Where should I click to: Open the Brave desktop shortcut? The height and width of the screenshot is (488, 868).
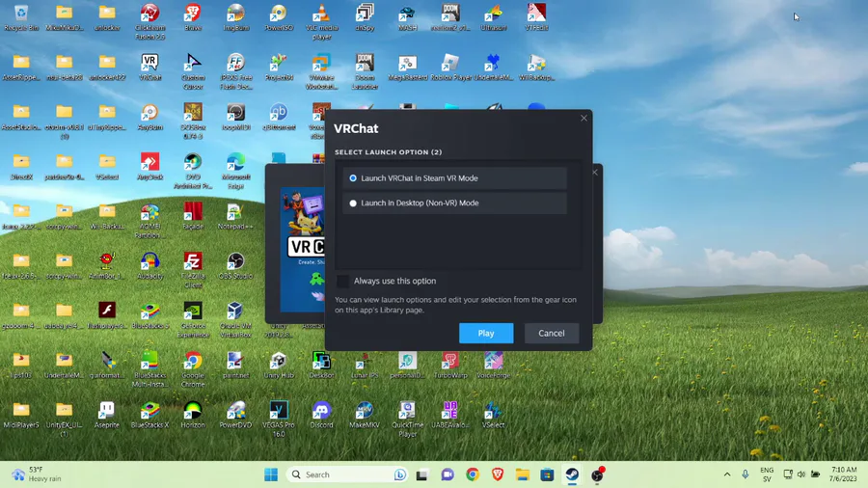point(193,17)
